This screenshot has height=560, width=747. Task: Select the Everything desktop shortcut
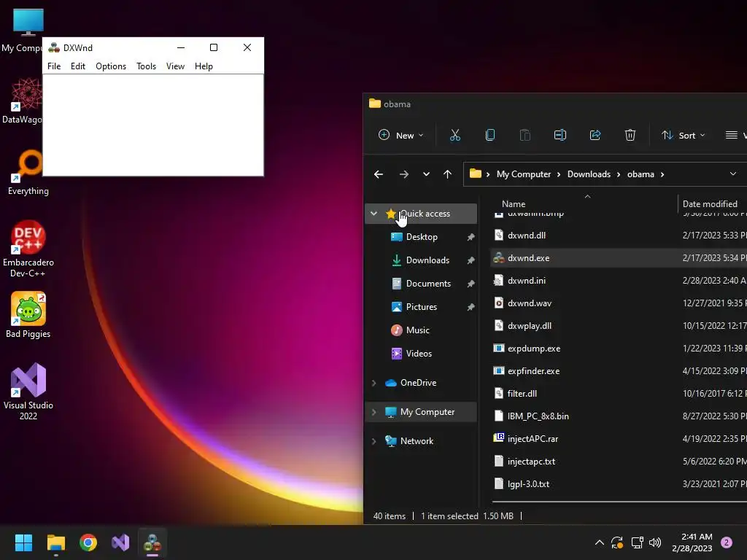tap(28, 172)
